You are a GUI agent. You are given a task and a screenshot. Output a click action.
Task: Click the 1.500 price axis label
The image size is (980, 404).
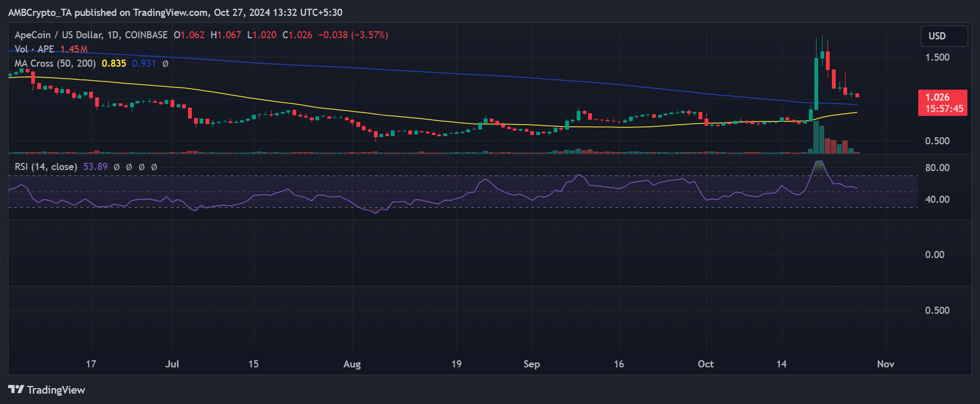(937, 57)
